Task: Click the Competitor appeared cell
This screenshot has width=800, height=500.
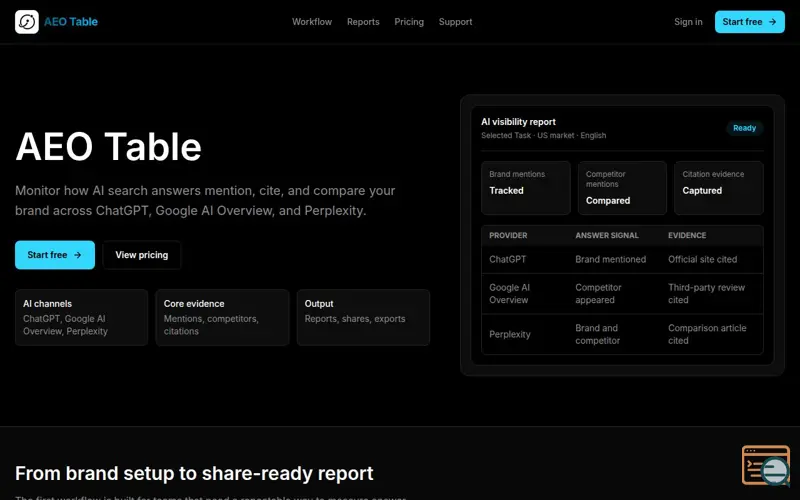Action: pos(598,294)
